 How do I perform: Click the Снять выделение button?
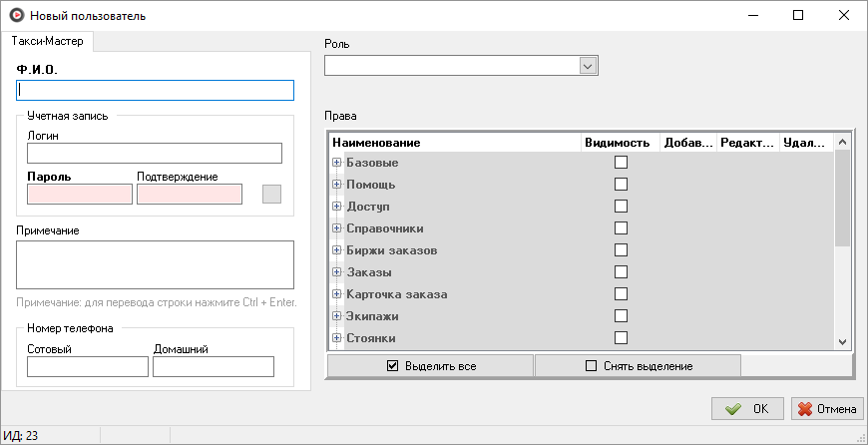638,366
